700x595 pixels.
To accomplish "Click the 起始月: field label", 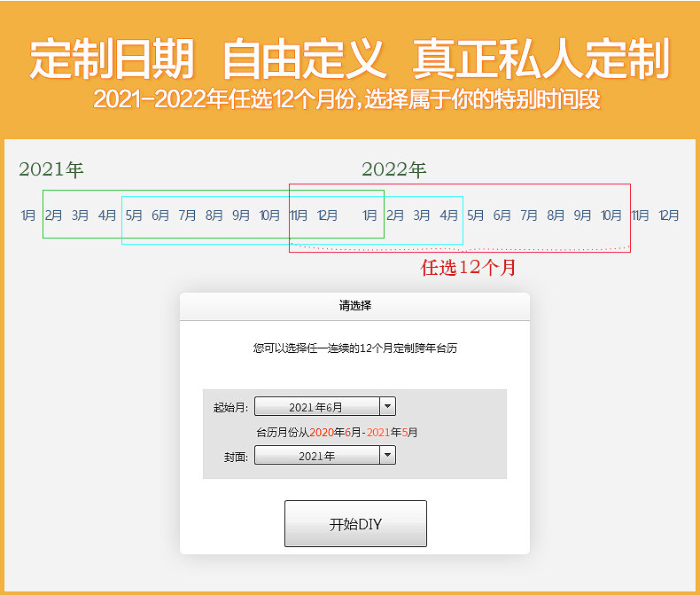I will [230, 407].
